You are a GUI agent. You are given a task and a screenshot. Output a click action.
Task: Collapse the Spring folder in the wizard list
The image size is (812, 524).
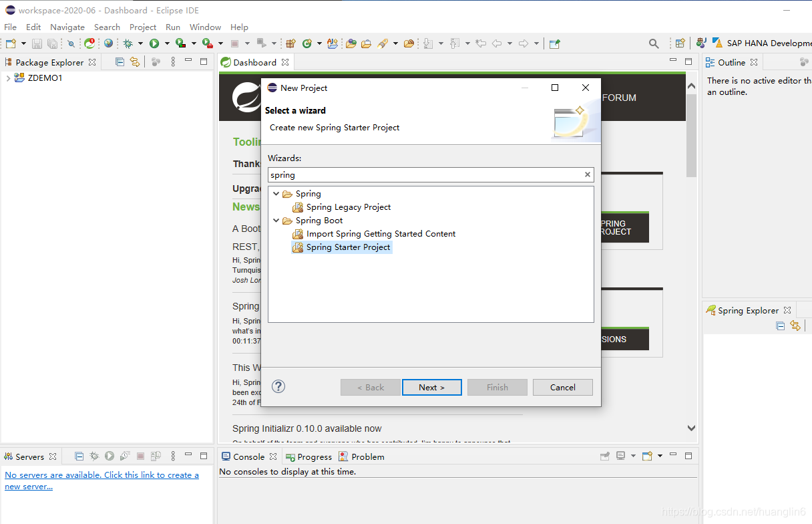[276, 193]
